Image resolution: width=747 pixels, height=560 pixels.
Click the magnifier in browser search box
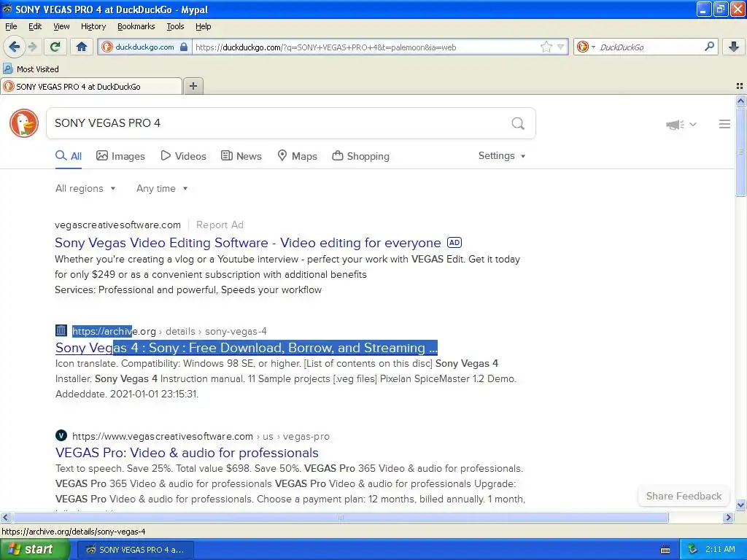[709, 47]
